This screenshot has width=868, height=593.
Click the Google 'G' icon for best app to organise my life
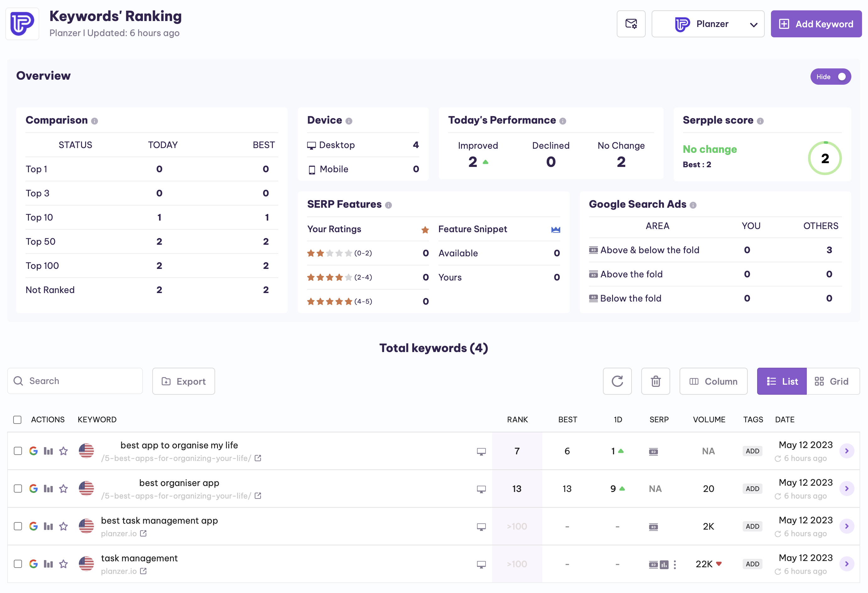click(x=34, y=451)
